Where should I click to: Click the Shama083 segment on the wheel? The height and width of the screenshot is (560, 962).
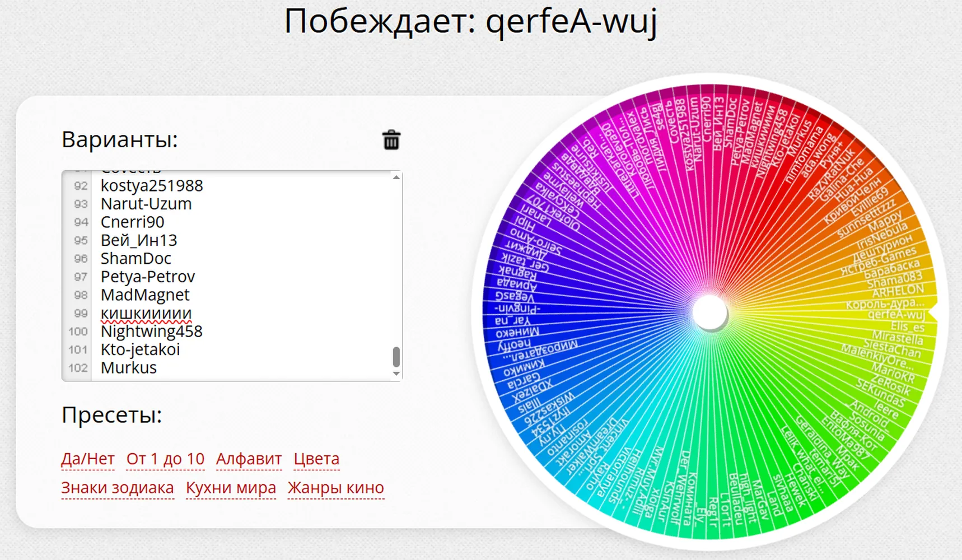pos(894,279)
